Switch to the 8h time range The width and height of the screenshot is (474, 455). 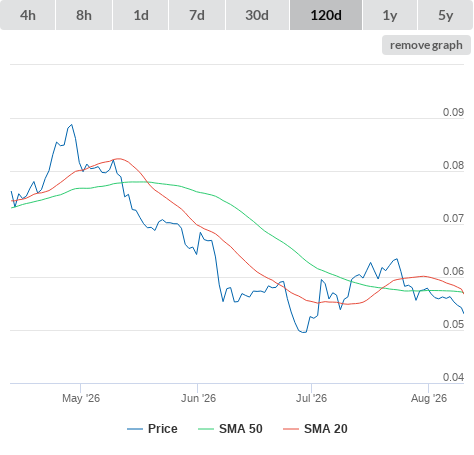pyautogui.click(x=84, y=15)
